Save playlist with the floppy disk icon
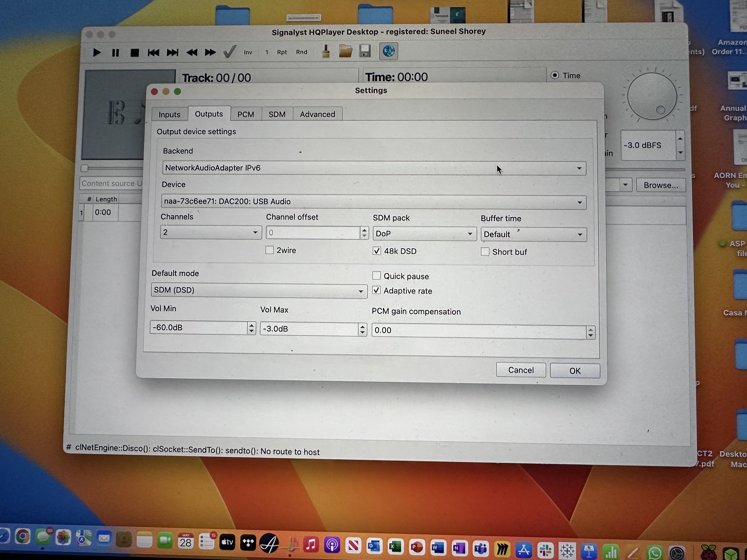This screenshot has height=560, width=747. click(365, 51)
